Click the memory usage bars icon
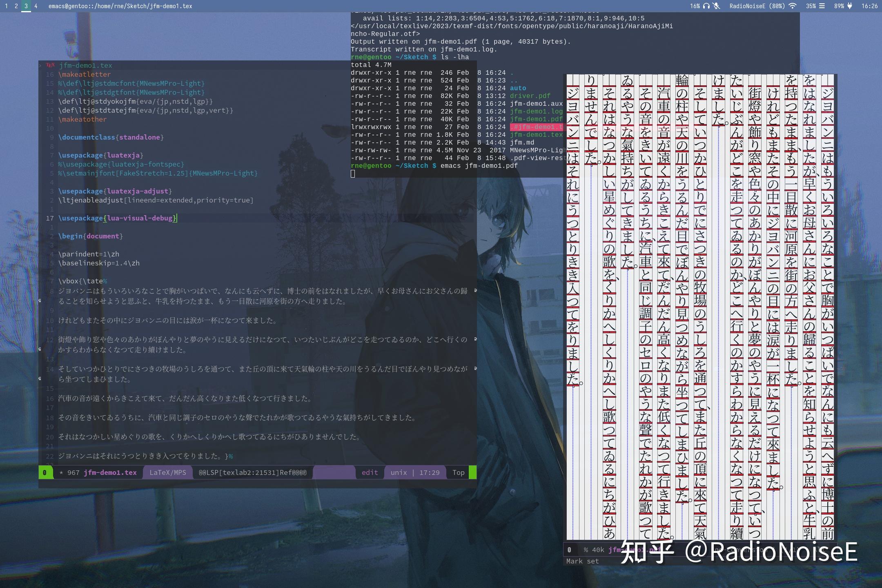Viewport: 882px width, 588px height. click(822, 6)
